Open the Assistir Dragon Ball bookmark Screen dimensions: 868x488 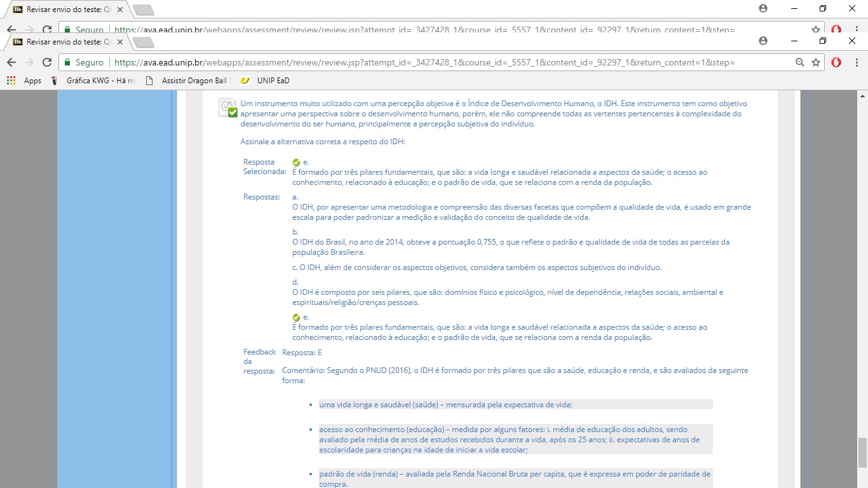coord(189,81)
